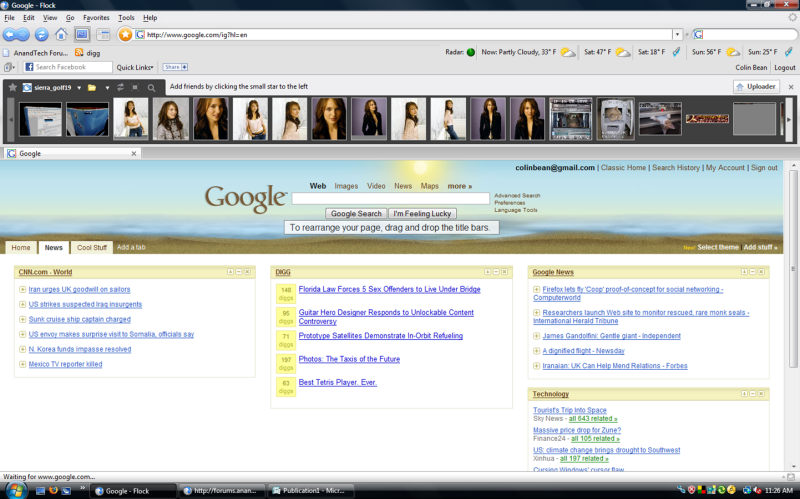The height and width of the screenshot is (499, 800).
Task: Click the Search Facebook input field
Action: tap(67, 67)
